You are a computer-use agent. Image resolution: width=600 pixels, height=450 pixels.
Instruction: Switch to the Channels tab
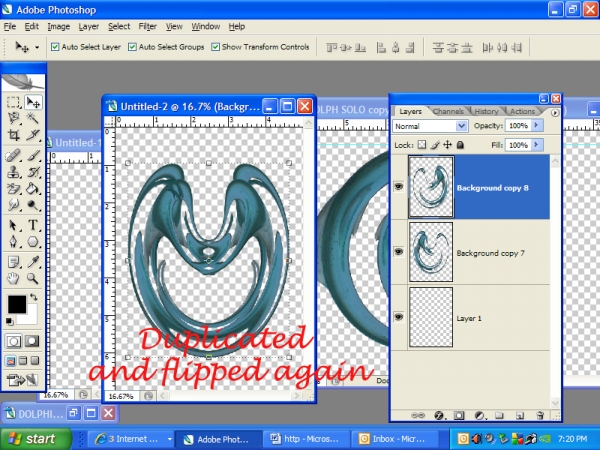448,111
